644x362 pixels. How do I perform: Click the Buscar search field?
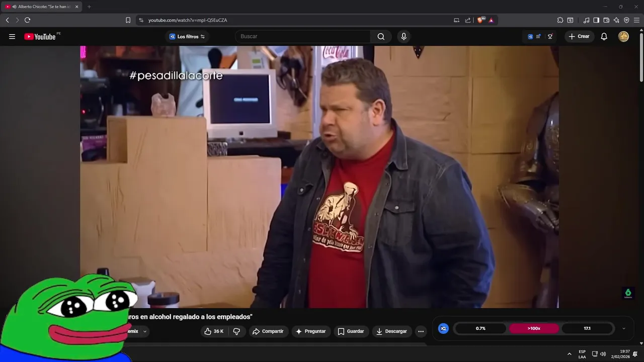click(x=303, y=36)
